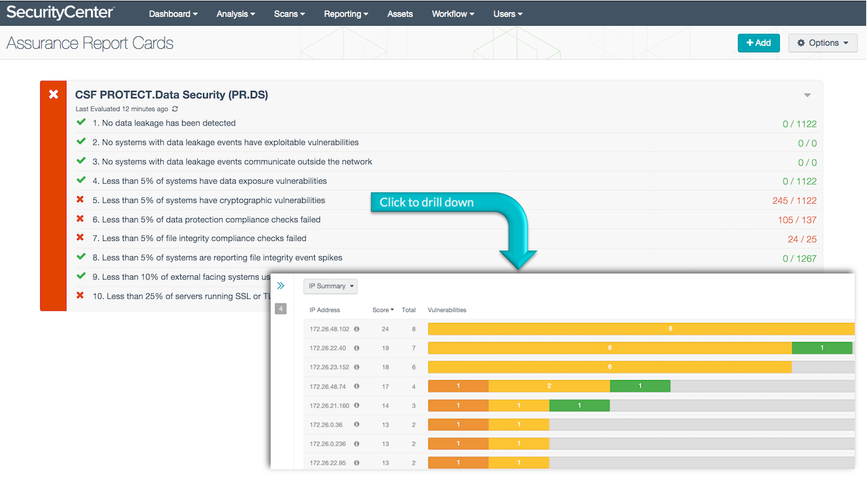Click the info icon next to 172.26.48.74
868x494 pixels.
click(356, 386)
